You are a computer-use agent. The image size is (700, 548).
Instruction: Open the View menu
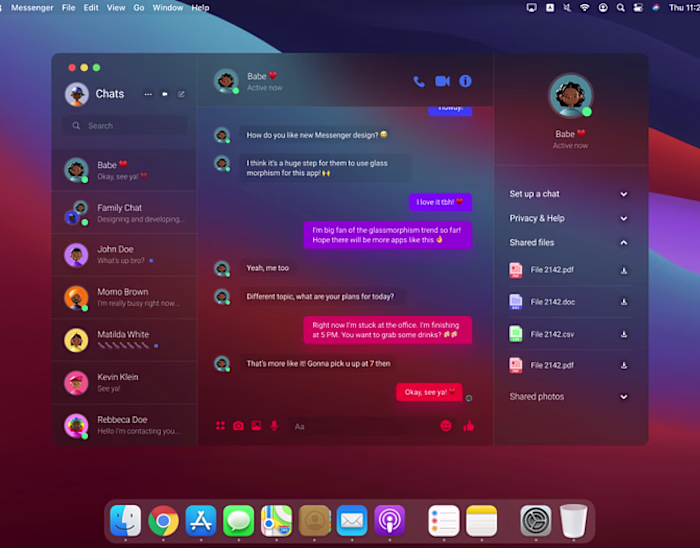116,8
